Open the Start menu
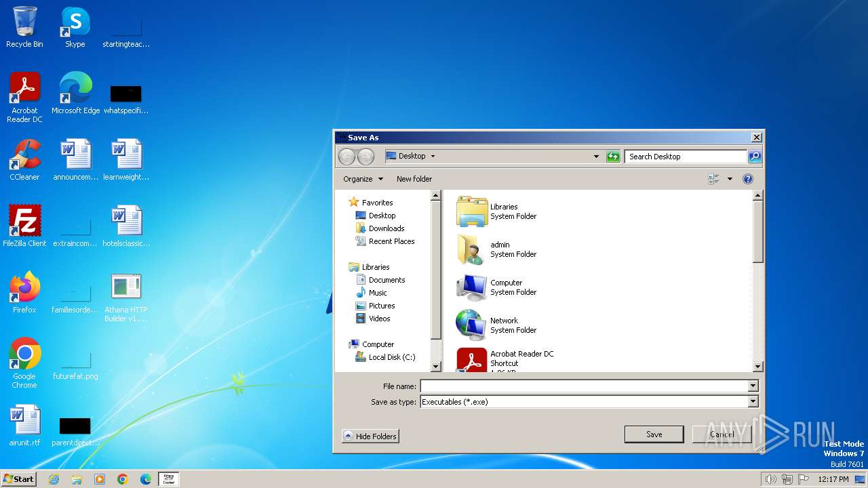The image size is (868, 488). pyautogui.click(x=19, y=479)
